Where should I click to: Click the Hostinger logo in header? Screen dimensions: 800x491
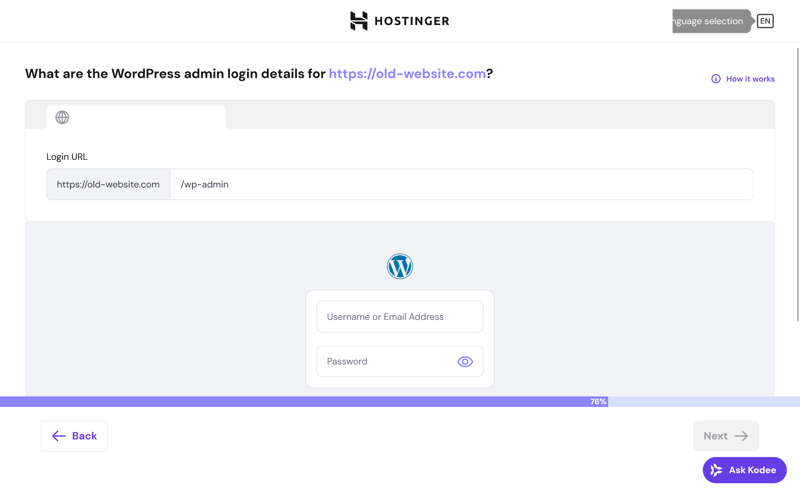[399, 21]
